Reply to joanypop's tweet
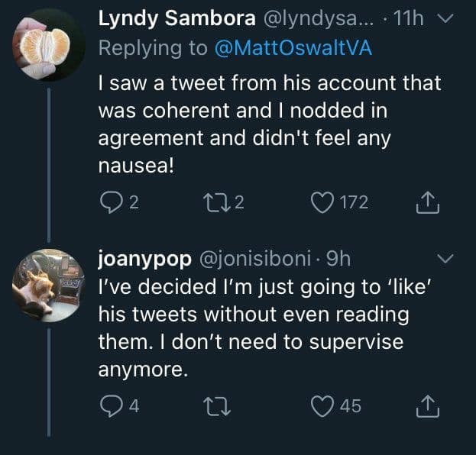 (111, 407)
